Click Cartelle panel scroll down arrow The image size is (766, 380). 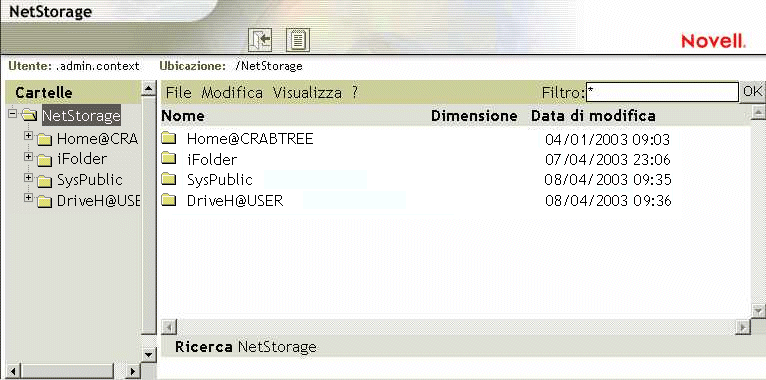click(148, 354)
